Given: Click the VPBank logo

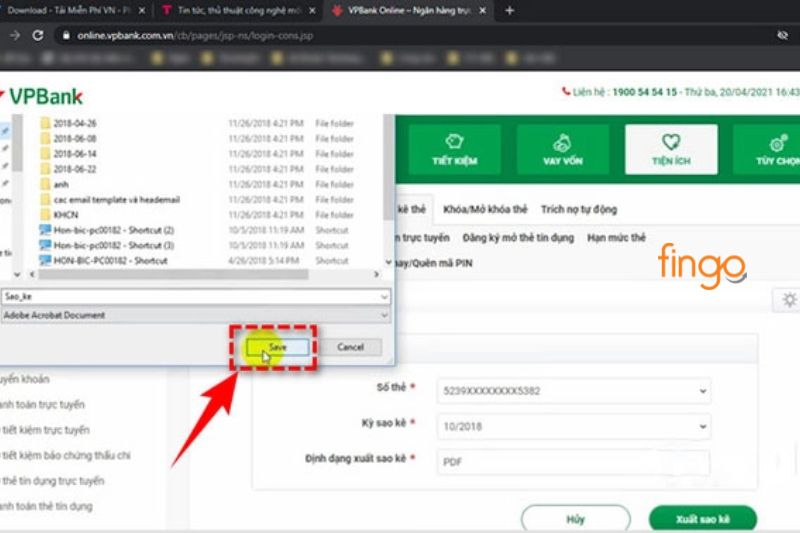Looking at the screenshot, I should [x=42, y=96].
